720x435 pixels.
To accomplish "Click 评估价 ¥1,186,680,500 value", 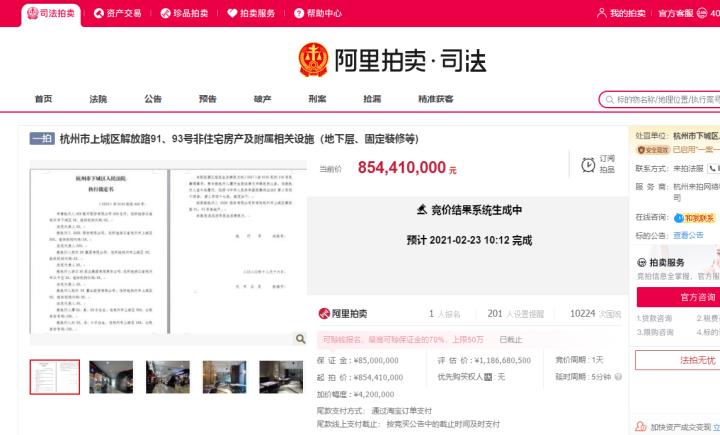I will click(503, 361).
